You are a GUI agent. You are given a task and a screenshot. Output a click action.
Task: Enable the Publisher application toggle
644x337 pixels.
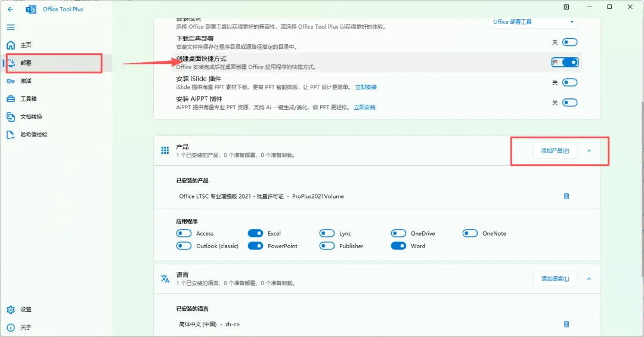click(x=327, y=246)
